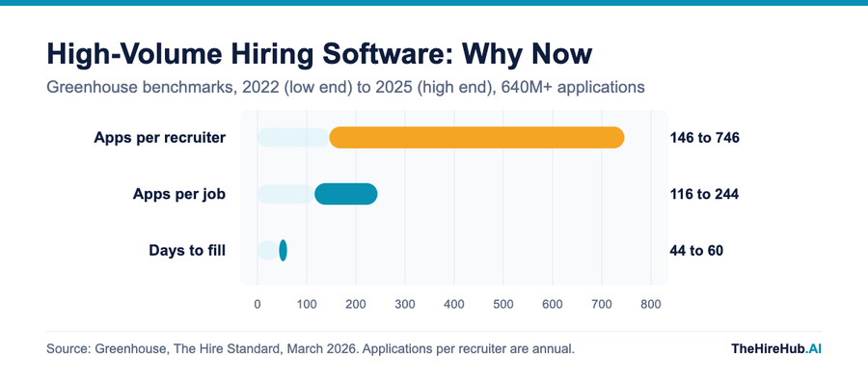Click the teal Apps per job bar

[x=346, y=195]
